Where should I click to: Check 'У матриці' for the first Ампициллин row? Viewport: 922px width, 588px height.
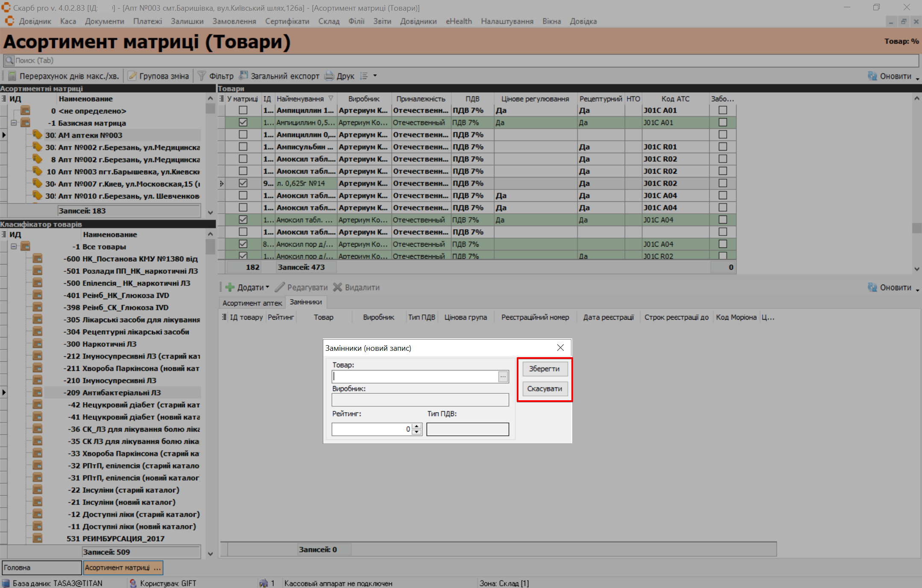coord(243,110)
